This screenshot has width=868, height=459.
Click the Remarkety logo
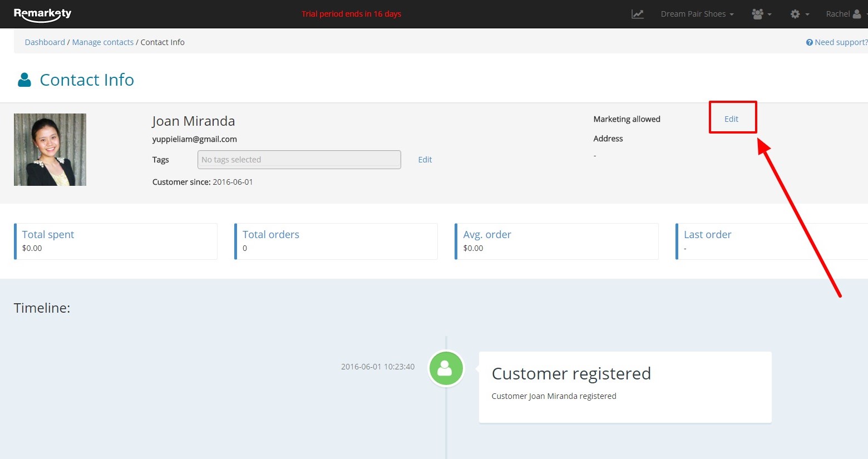[x=42, y=14]
